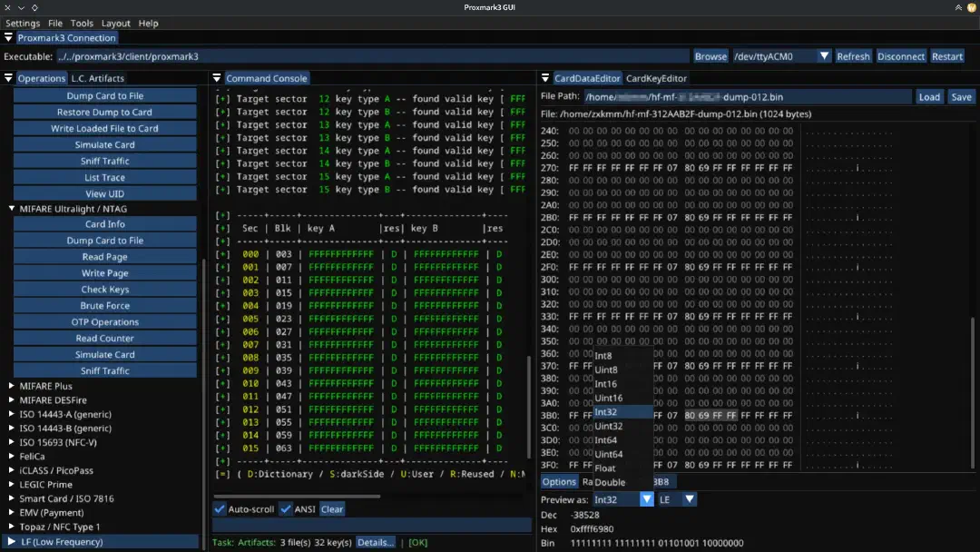Clear the command console output
The image size is (980, 552).
pos(332,508)
